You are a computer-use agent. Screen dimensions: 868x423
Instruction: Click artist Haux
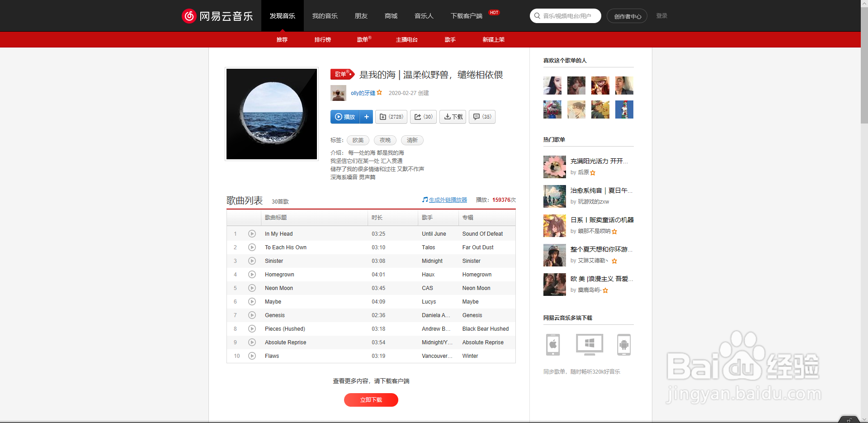pyautogui.click(x=428, y=275)
